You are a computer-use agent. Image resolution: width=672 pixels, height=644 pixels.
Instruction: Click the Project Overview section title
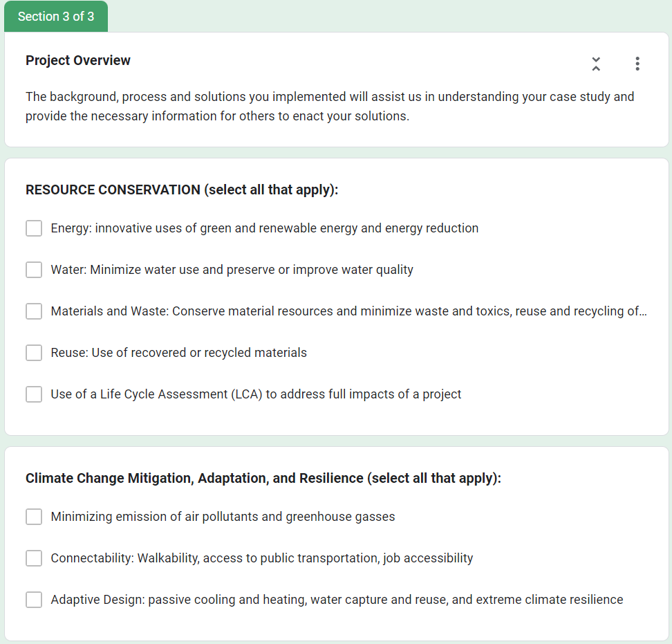78,60
